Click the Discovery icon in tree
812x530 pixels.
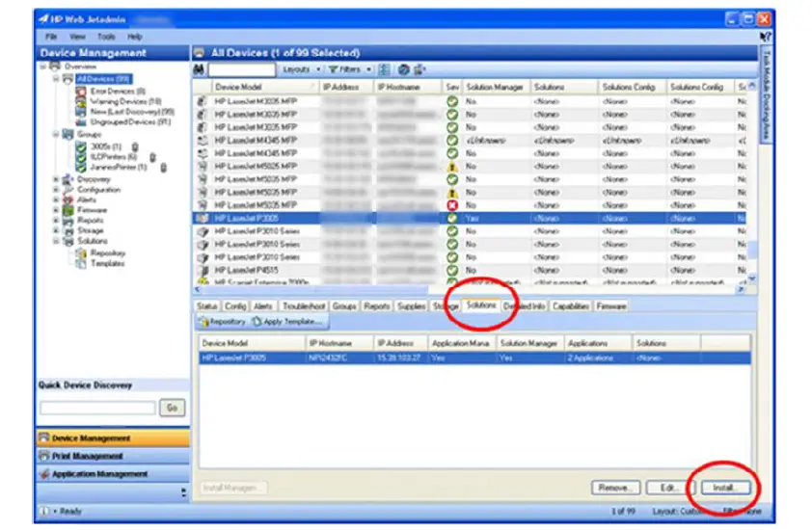point(68,179)
